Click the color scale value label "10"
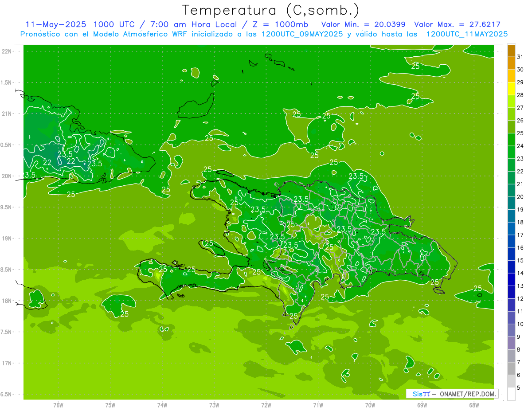Viewport: 532px width, 411px height. click(520, 324)
